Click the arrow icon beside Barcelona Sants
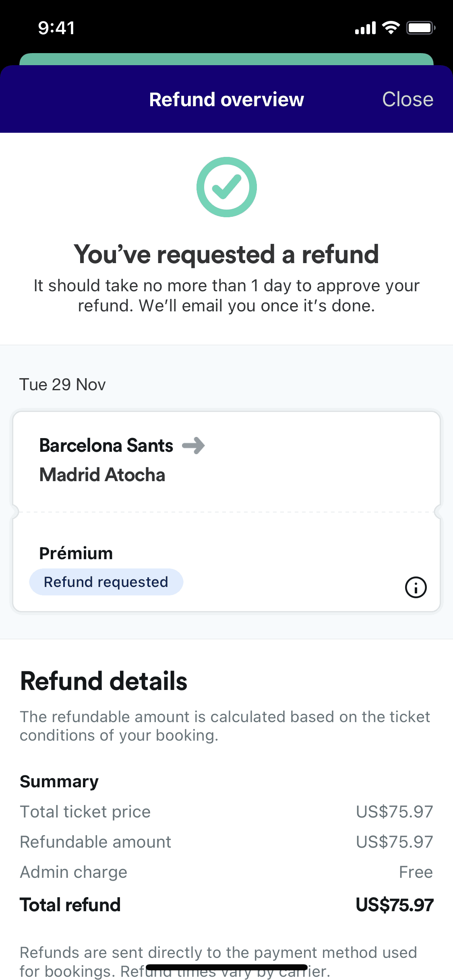Screen dimensions: 453x980 pos(194,445)
